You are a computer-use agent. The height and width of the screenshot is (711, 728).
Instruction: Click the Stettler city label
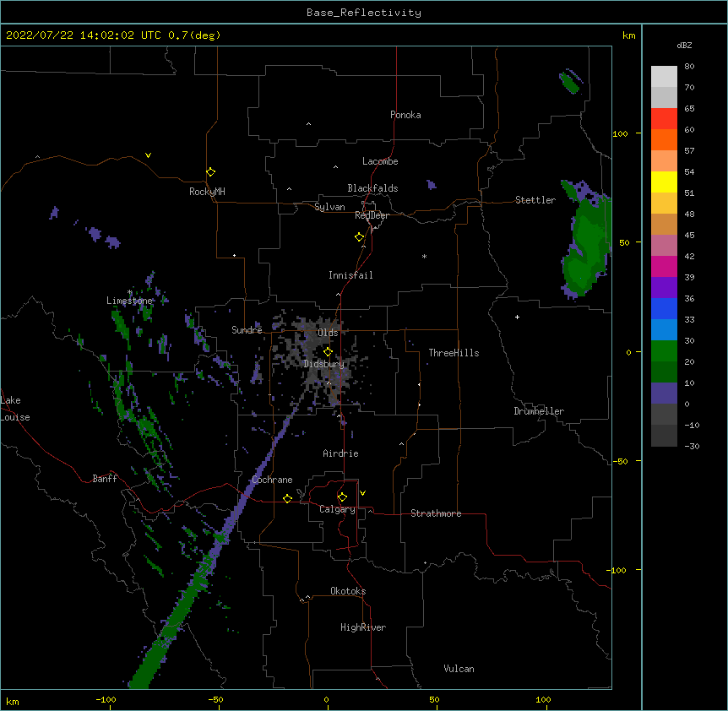click(x=535, y=200)
